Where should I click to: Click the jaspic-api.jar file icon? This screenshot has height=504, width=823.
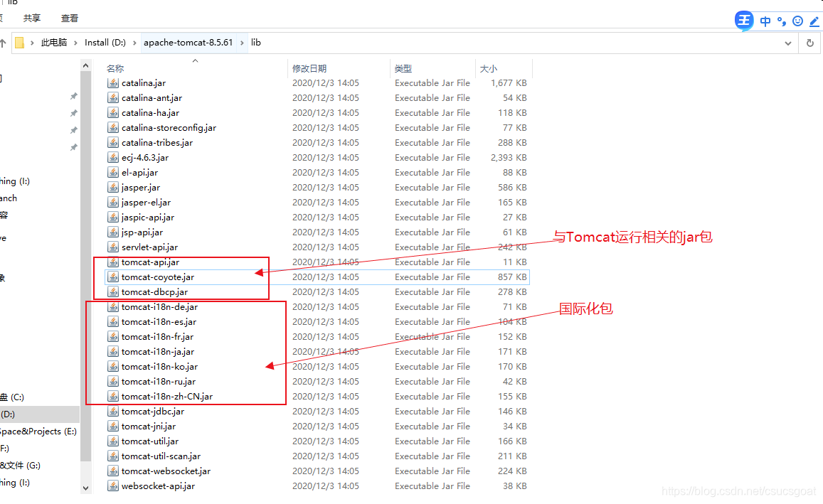[x=113, y=217]
